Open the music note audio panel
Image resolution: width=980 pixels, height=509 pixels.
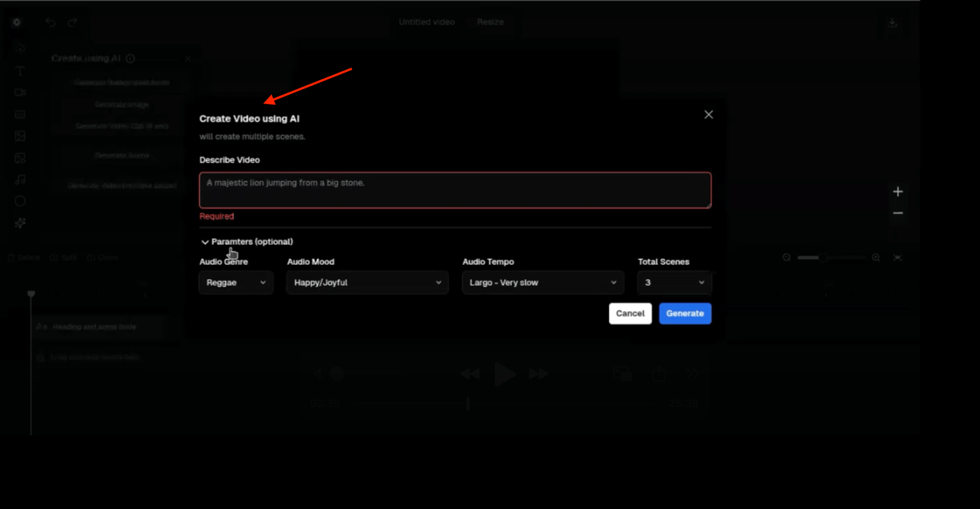tap(20, 179)
